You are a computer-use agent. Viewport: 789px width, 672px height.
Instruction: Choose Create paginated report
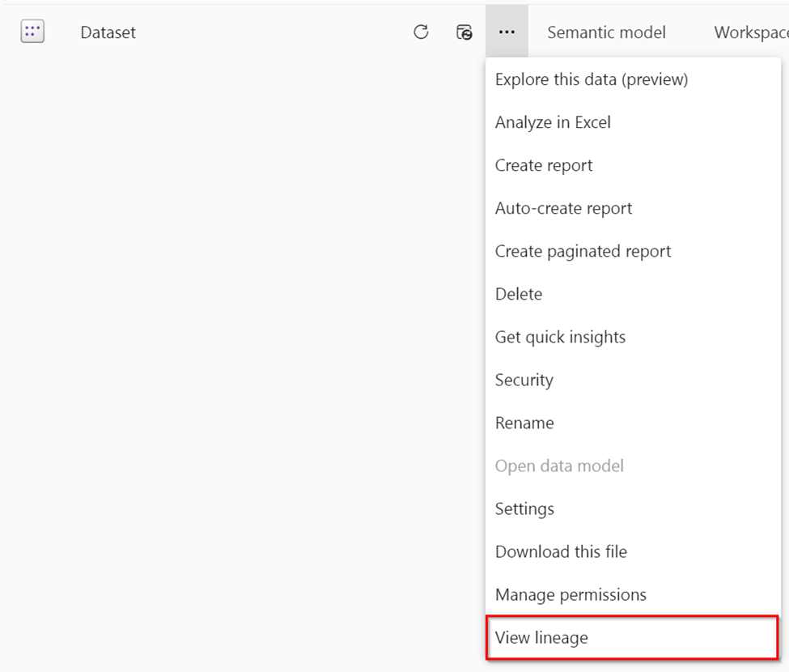pyautogui.click(x=583, y=251)
